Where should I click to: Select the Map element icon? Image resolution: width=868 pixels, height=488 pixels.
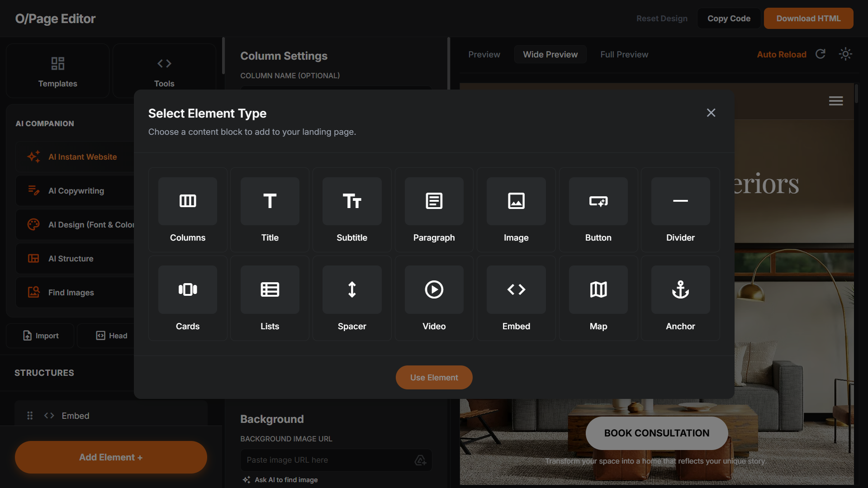(x=598, y=289)
